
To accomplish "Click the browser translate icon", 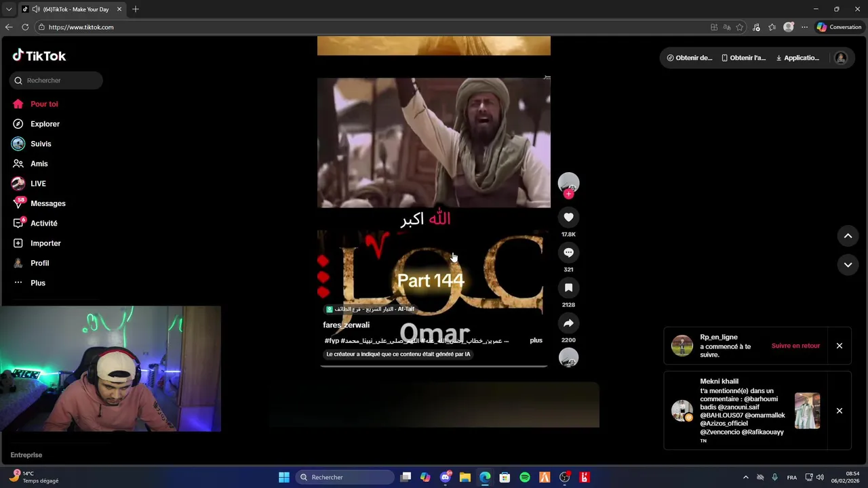I will point(727,27).
